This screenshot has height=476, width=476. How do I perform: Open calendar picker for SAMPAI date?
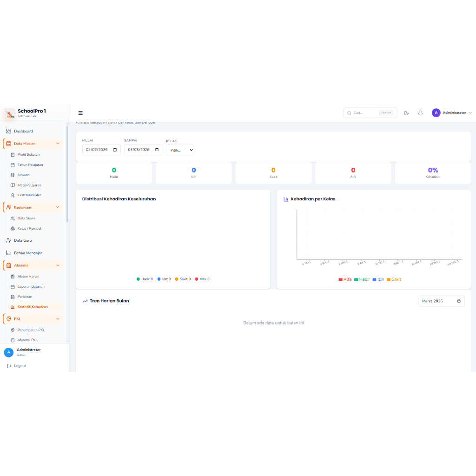pos(157,150)
